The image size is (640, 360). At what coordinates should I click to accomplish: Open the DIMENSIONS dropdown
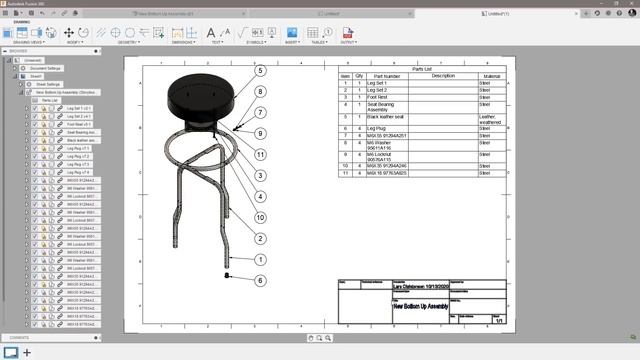(x=184, y=42)
